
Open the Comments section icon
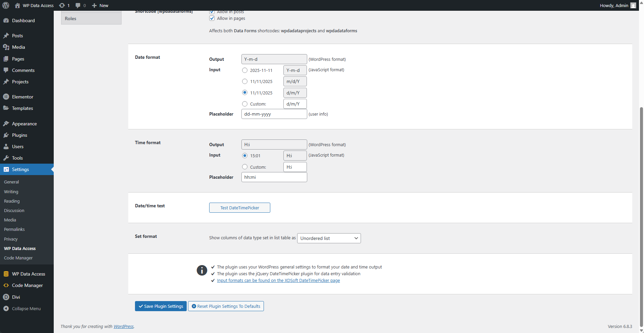[x=6, y=70]
